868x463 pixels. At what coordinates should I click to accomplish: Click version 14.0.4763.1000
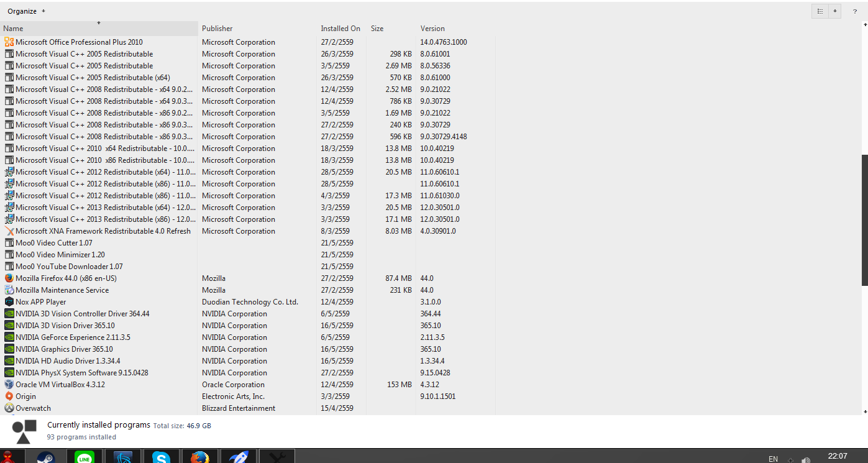444,42
